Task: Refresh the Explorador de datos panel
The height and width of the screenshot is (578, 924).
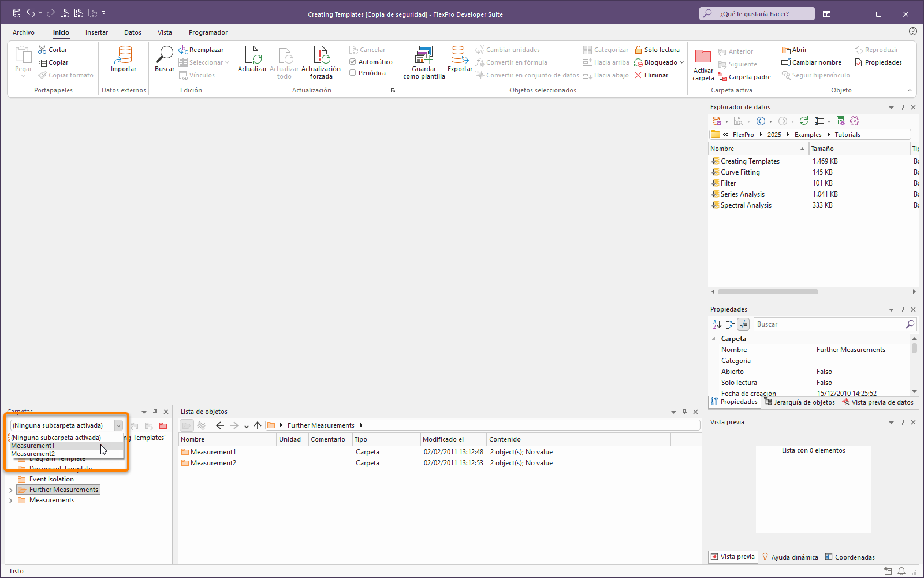Action: (803, 121)
